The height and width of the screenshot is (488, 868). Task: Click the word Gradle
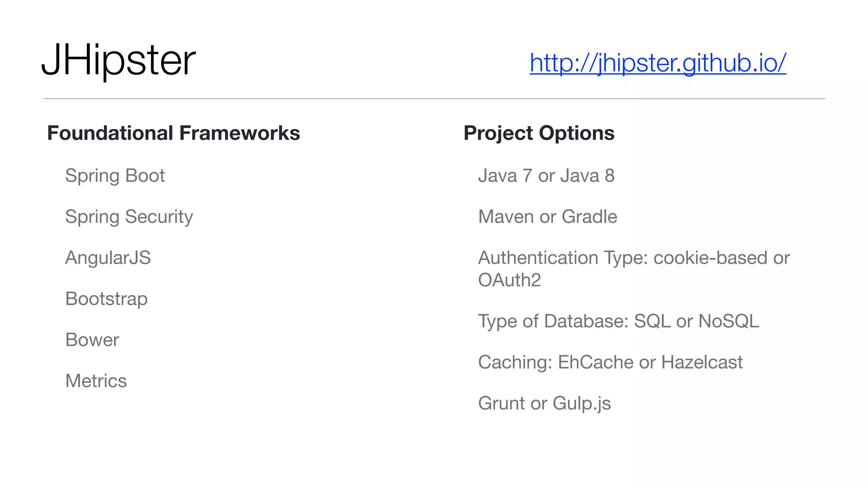(589, 217)
